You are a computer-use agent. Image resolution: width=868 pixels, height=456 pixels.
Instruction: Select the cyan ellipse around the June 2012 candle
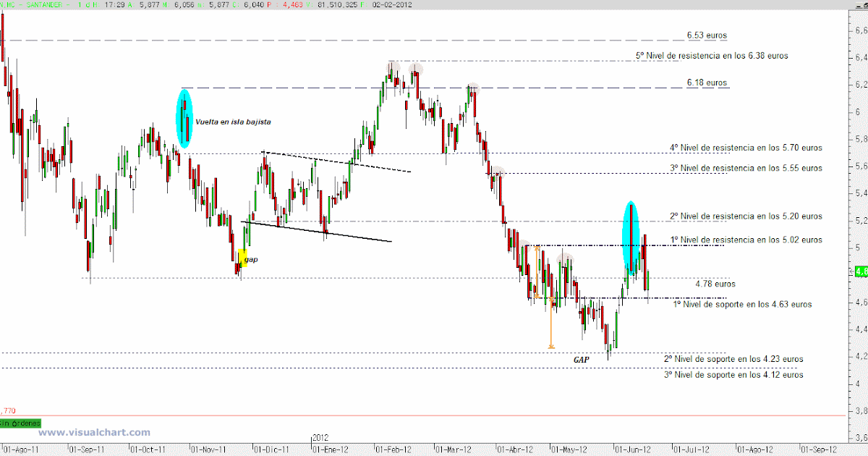pyautogui.click(x=631, y=238)
